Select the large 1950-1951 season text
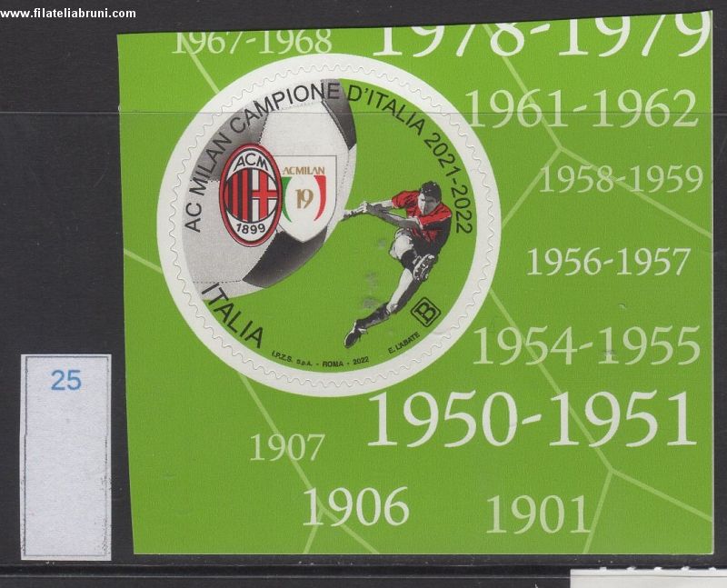Image resolution: width=727 pixels, height=588 pixels. [532, 420]
